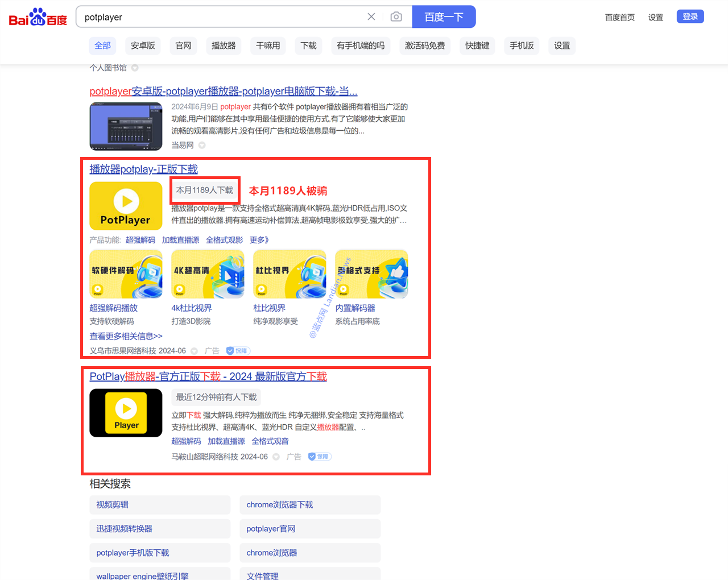728x580 pixels.
Task: Search related term chrome浏览器
Action: (310, 553)
